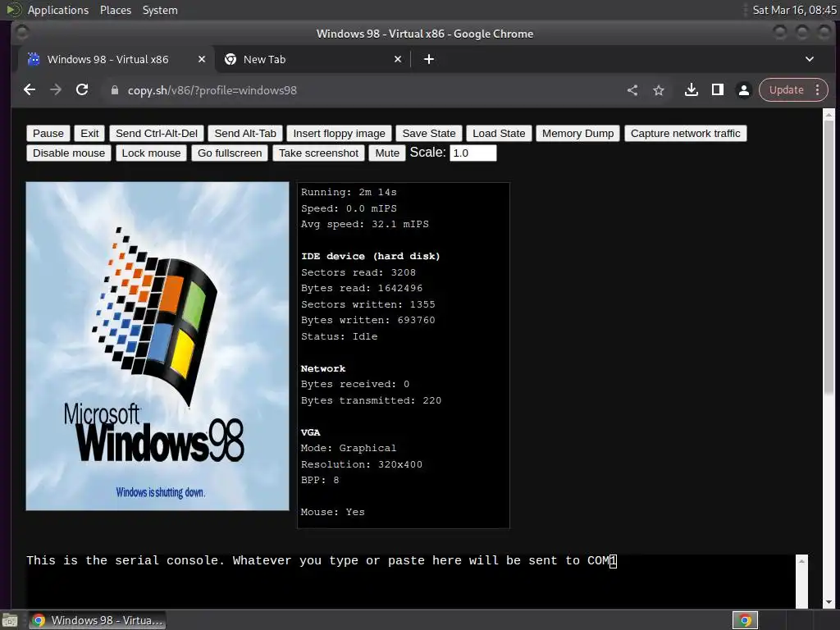The height and width of the screenshot is (630, 840).
Task: Click 'Resolution: 320x400' text
Action: pos(362,464)
